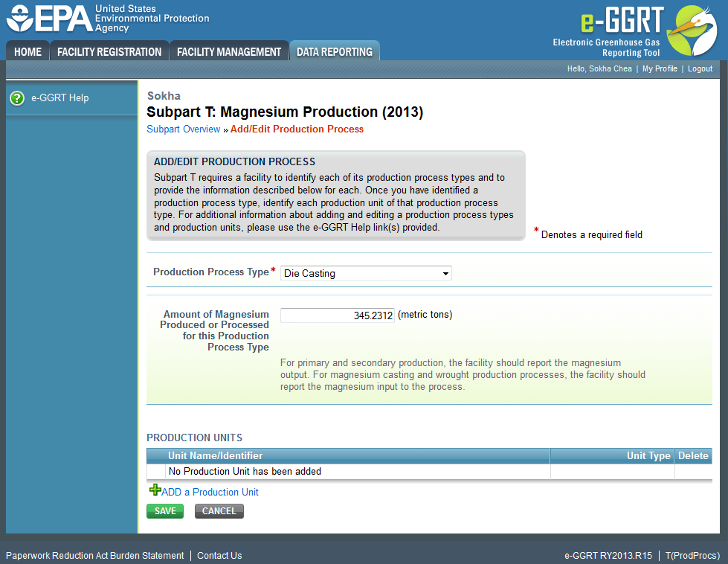Click the green plus icon for adding a unit
Screen dimensions: 728x564
point(155,490)
